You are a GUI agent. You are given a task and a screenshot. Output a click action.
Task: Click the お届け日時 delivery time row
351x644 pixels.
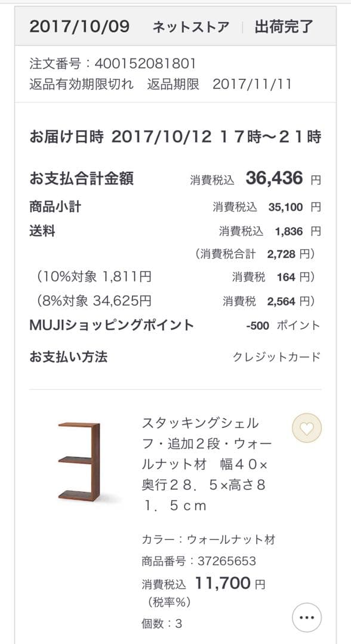(173, 136)
